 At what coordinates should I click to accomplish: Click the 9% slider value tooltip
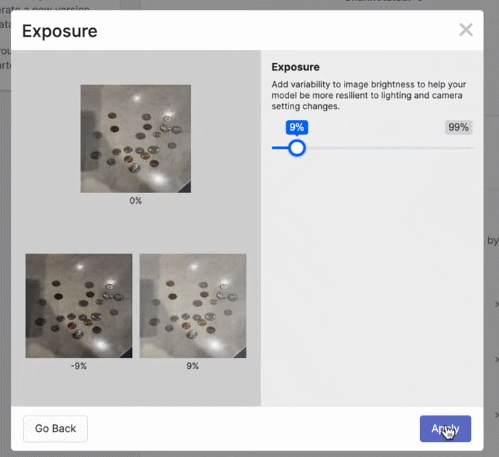pyautogui.click(x=297, y=127)
